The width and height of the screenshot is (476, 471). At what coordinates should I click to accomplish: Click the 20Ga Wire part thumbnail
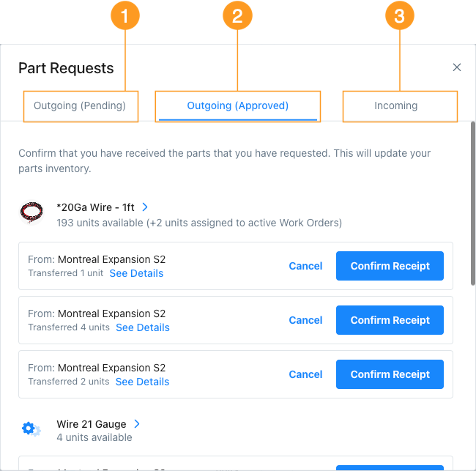pyautogui.click(x=31, y=213)
